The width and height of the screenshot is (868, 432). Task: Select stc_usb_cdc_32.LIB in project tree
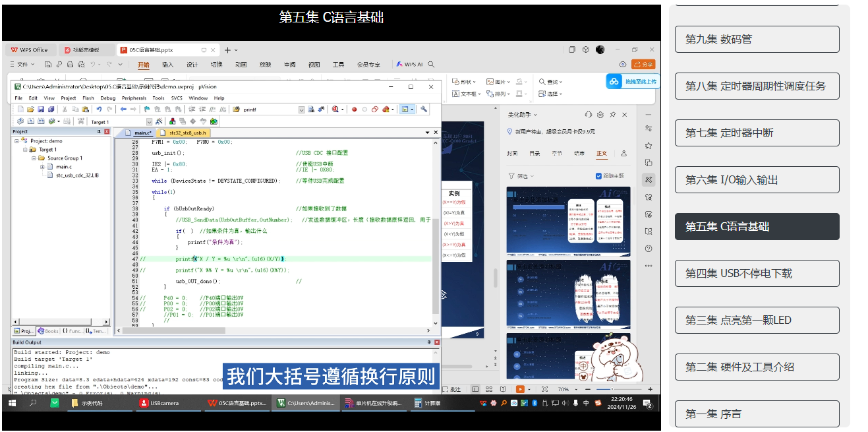tap(77, 175)
